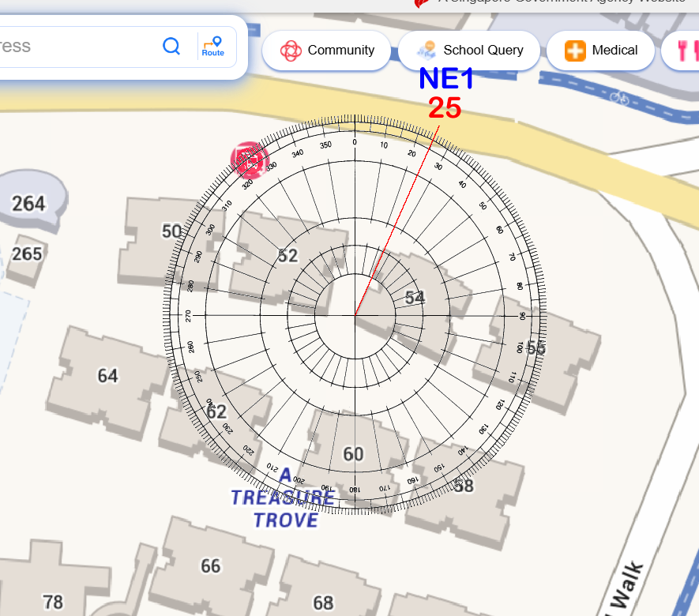Click the blue NE1 bearing label
The height and width of the screenshot is (616, 699).
(x=445, y=78)
